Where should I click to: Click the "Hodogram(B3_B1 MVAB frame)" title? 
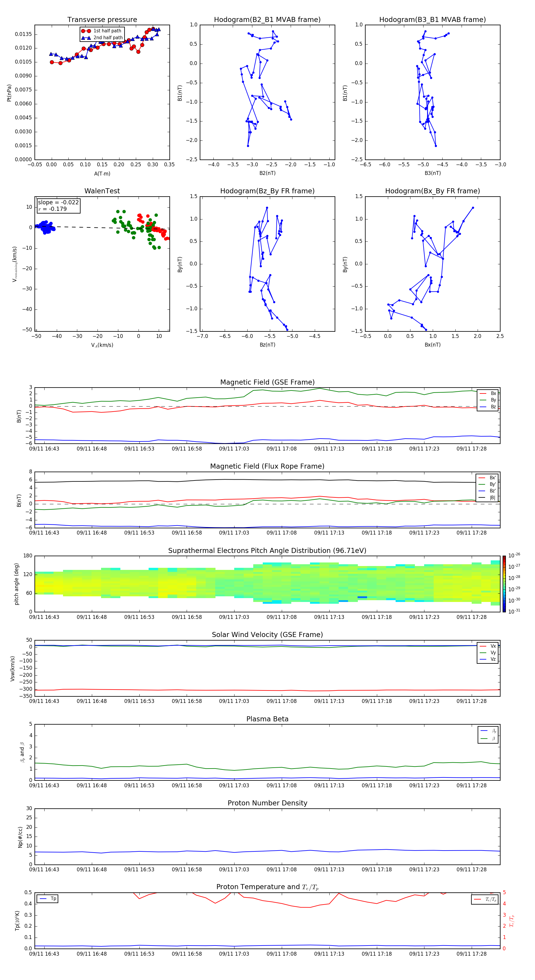[432, 20]
